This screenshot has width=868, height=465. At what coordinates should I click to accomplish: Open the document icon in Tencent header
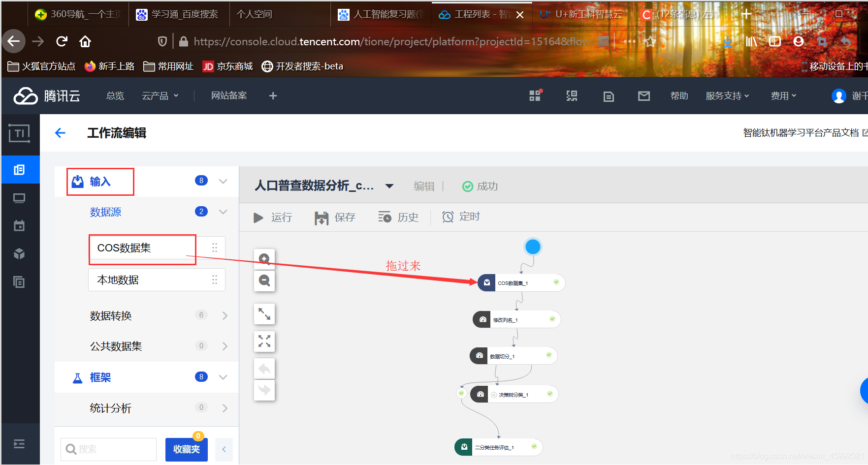coord(609,96)
